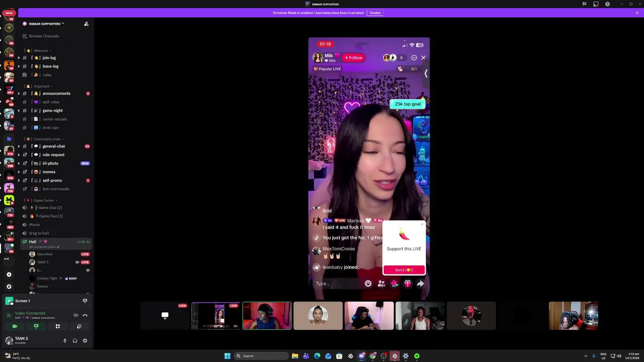Expand announcements channel thread arrow
The width and height of the screenshot is (644, 362).
(x=19, y=94)
